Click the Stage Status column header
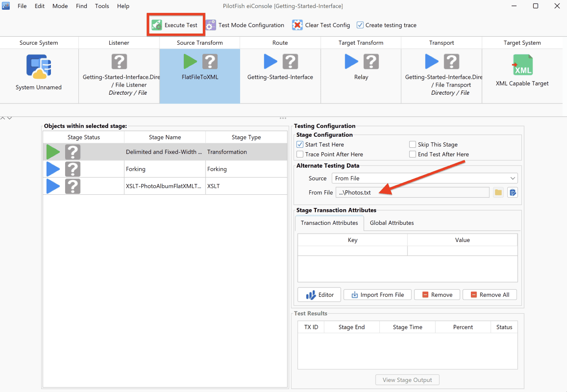 point(84,137)
